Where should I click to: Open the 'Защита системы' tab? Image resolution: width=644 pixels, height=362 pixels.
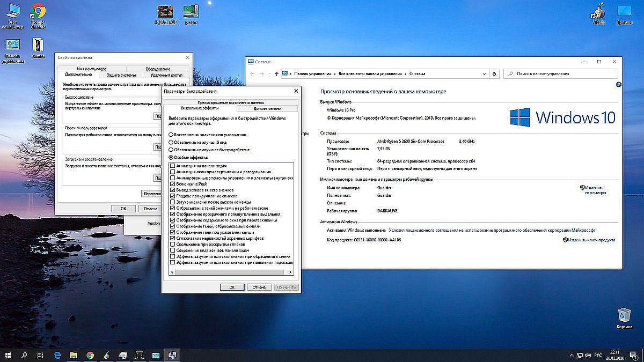[x=121, y=75]
